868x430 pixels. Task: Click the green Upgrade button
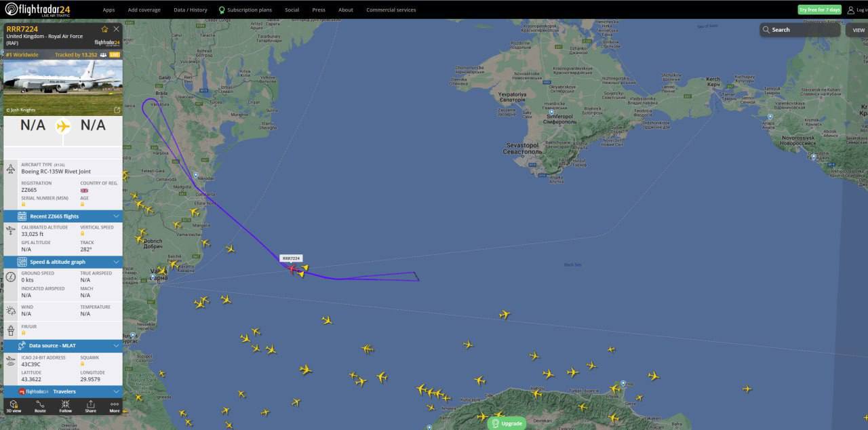507,423
